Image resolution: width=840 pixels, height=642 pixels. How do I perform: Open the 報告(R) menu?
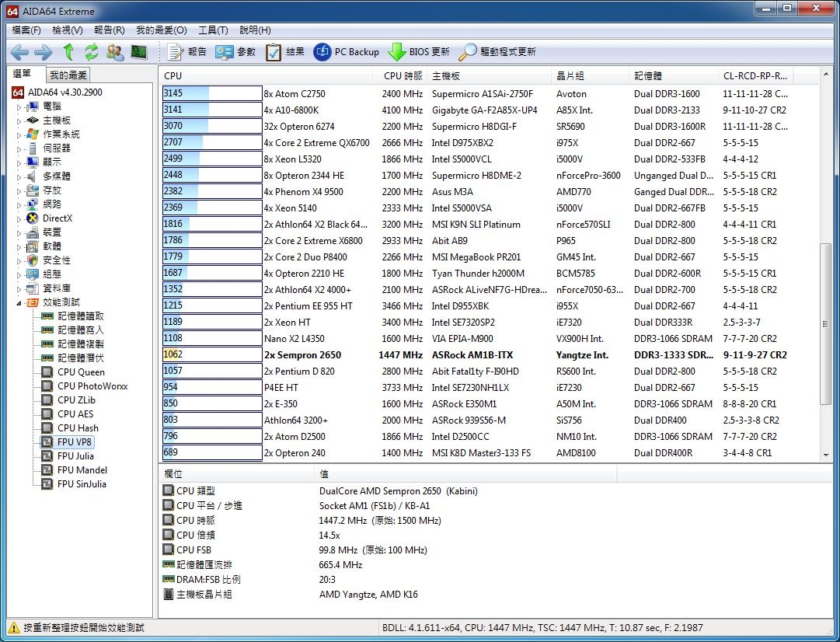tap(110, 30)
